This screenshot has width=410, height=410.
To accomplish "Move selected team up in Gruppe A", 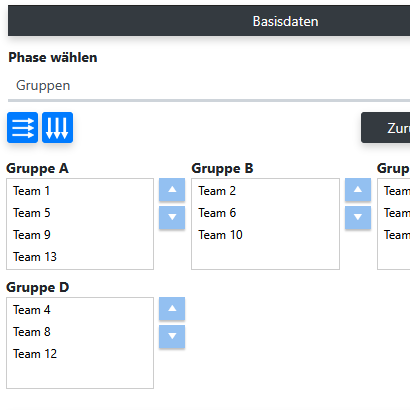I will click(172, 190).
